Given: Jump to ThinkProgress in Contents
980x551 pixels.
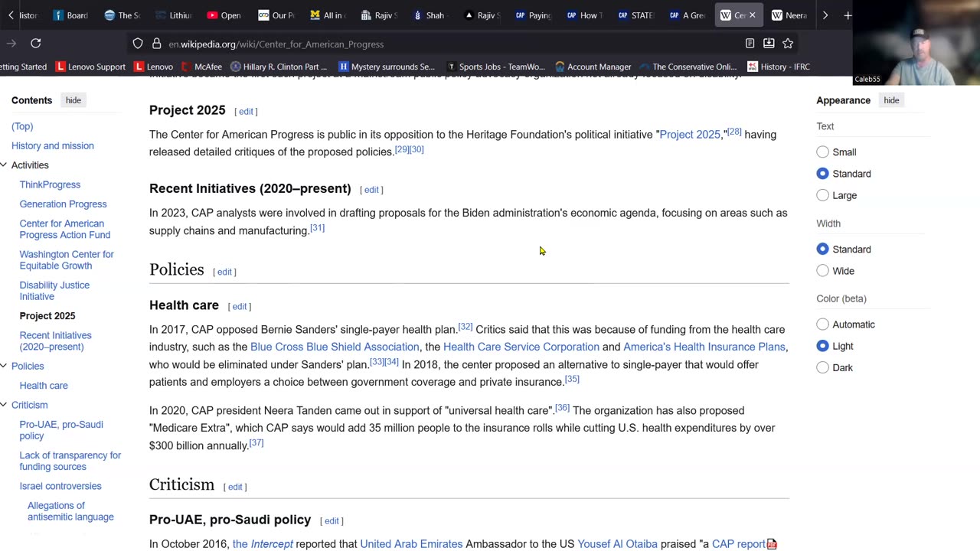Looking at the screenshot, I should coord(50,184).
